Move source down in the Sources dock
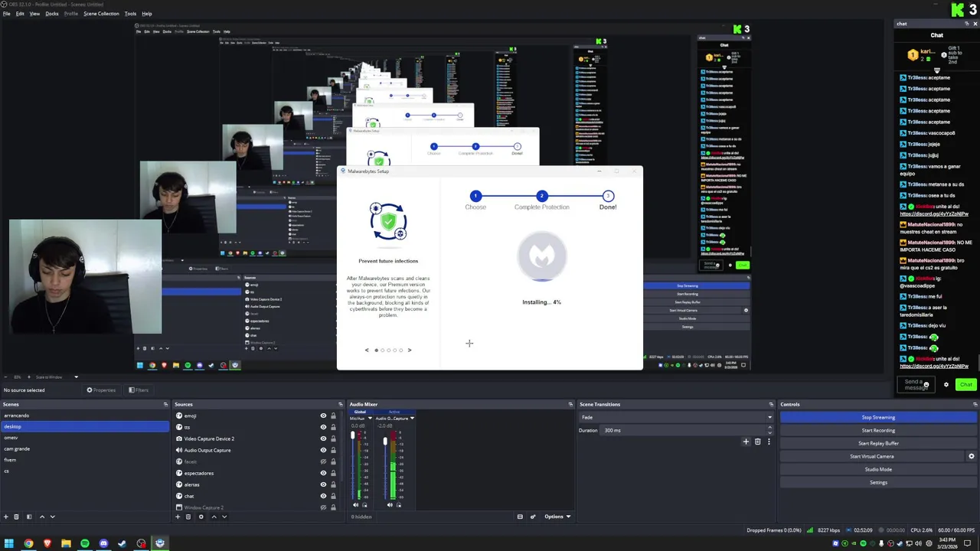Viewport: 980px width, 551px height. 224,517
